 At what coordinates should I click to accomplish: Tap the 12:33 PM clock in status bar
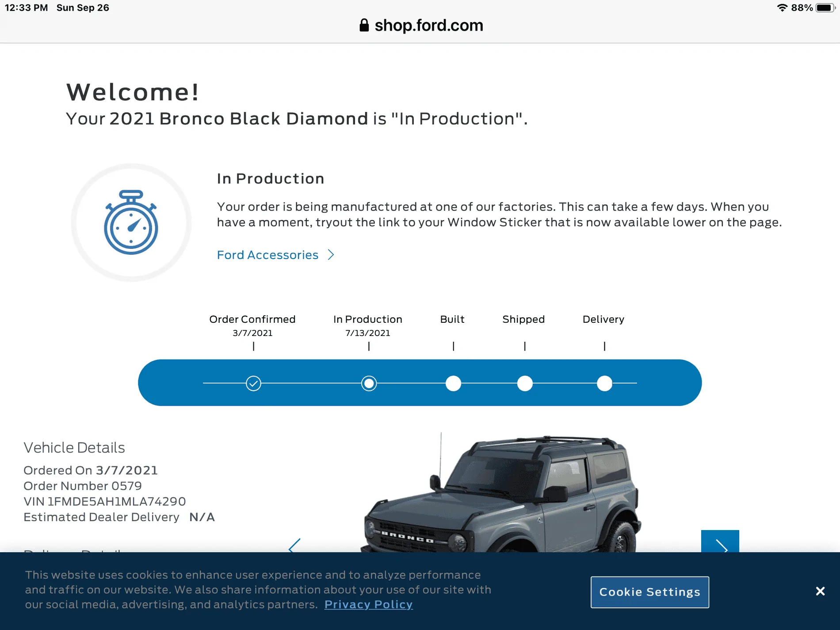[26, 8]
